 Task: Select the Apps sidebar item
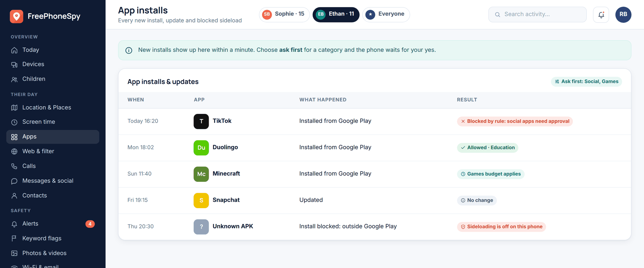point(53,137)
